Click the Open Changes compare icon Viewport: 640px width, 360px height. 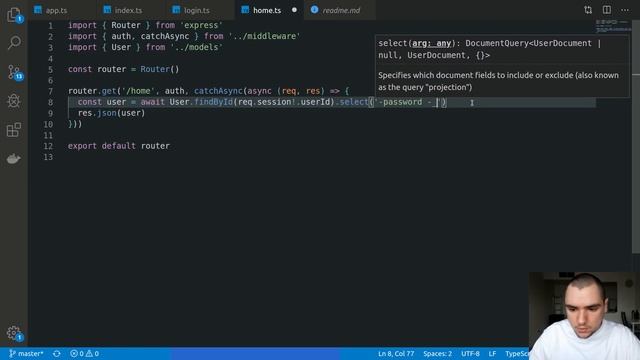588,10
